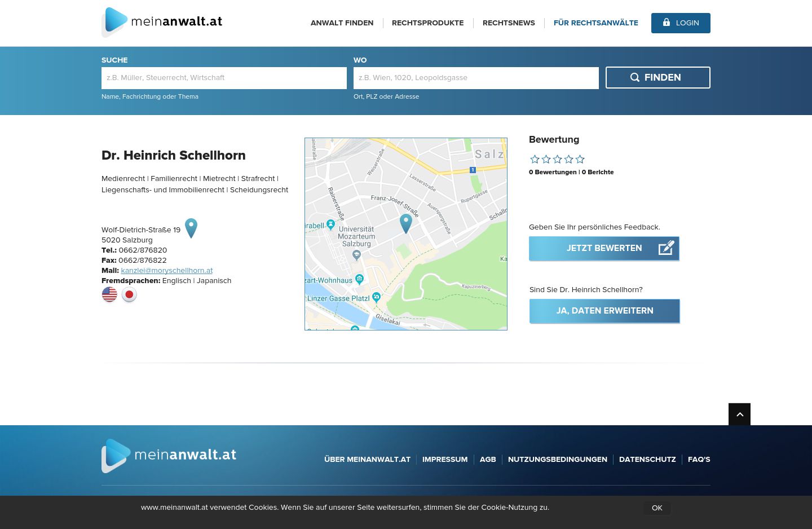Click the Login button
This screenshot has height=529, width=812.
(681, 23)
